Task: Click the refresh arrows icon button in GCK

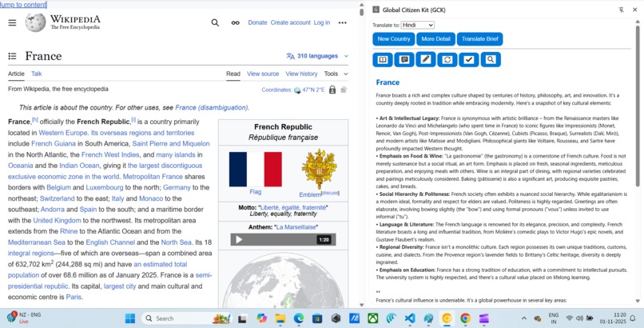Action: 447,60
